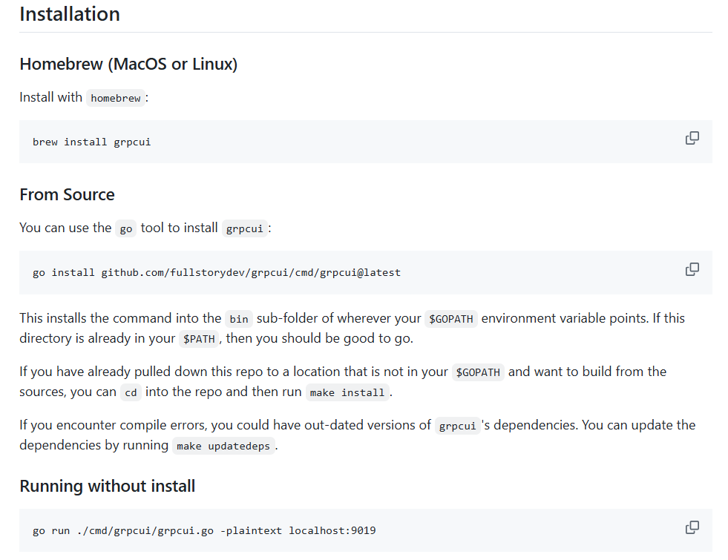Click the Running without install heading
Viewport: 728px width, 560px height.
tap(108, 486)
